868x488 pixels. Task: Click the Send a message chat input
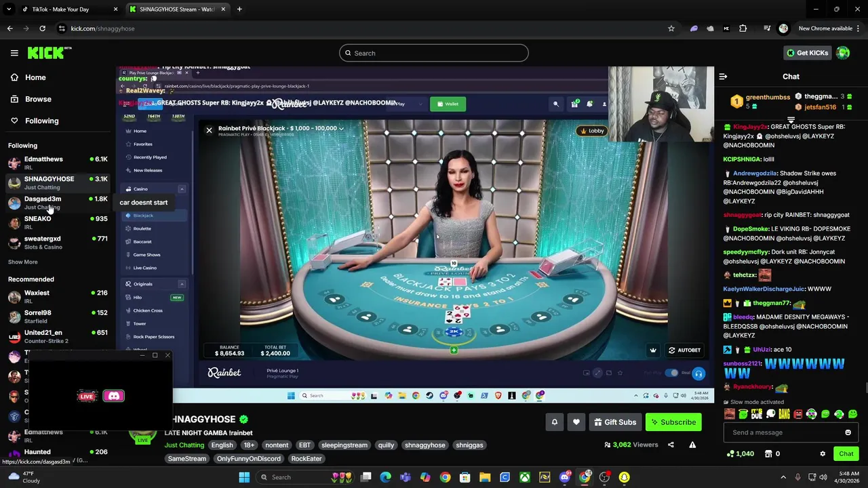click(x=783, y=432)
